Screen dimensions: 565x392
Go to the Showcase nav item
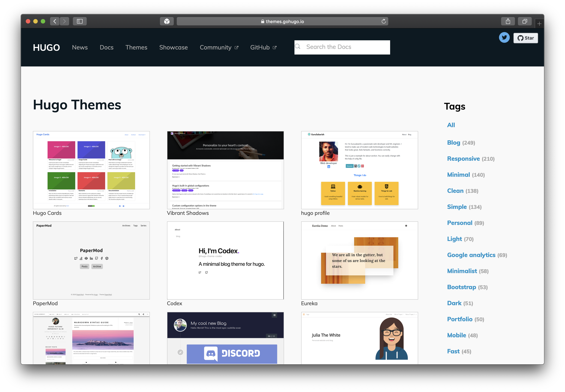pyautogui.click(x=173, y=47)
